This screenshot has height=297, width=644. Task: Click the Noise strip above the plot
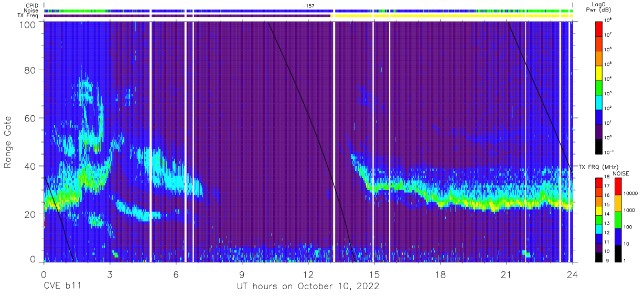(x=308, y=10)
